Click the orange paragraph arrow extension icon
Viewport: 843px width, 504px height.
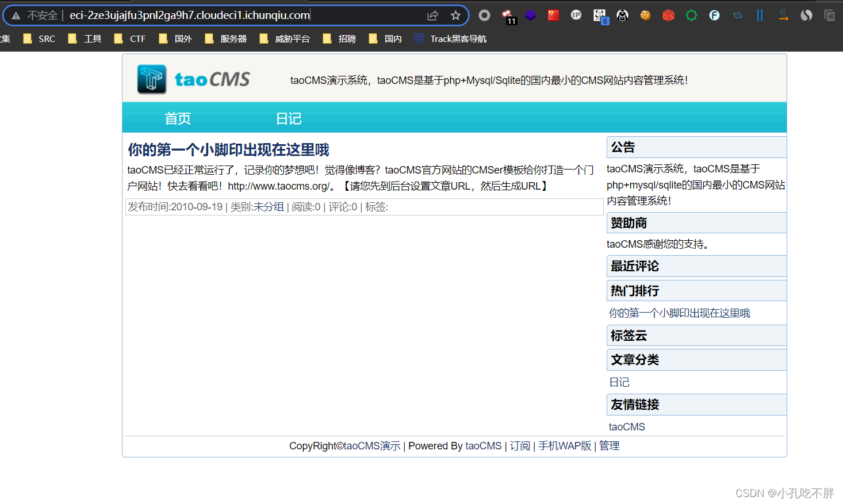click(x=783, y=16)
